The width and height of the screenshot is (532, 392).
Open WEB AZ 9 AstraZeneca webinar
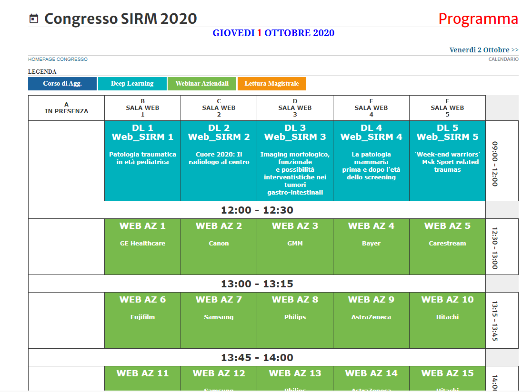tap(371, 317)
